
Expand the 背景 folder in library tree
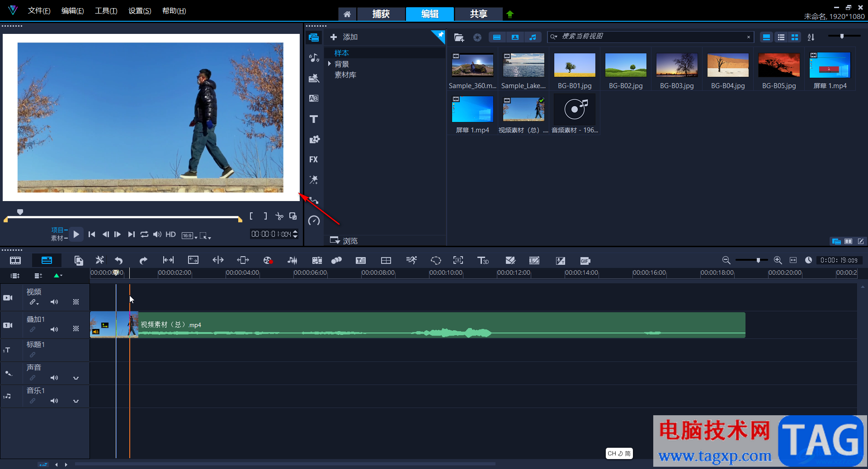point(330,64)
